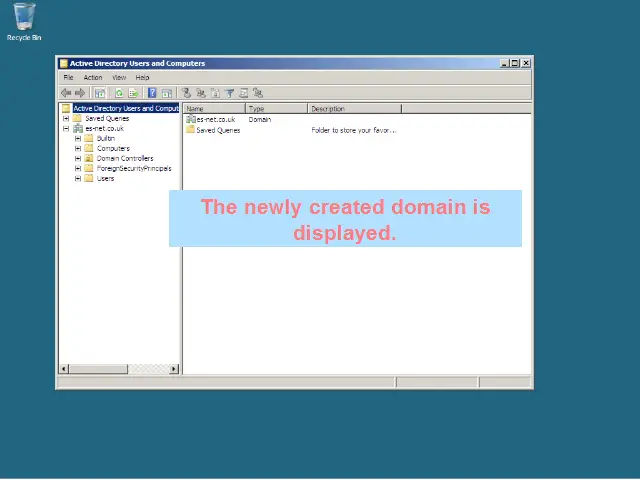Click the Forward arrow in the toolbar
This screenshot has width=640, height=480.
click(x=80, y=93)
